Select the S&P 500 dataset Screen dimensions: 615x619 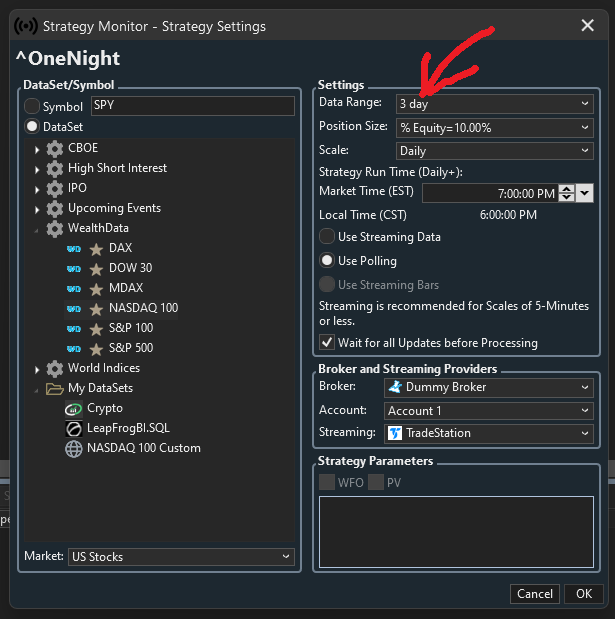[130, 348]
